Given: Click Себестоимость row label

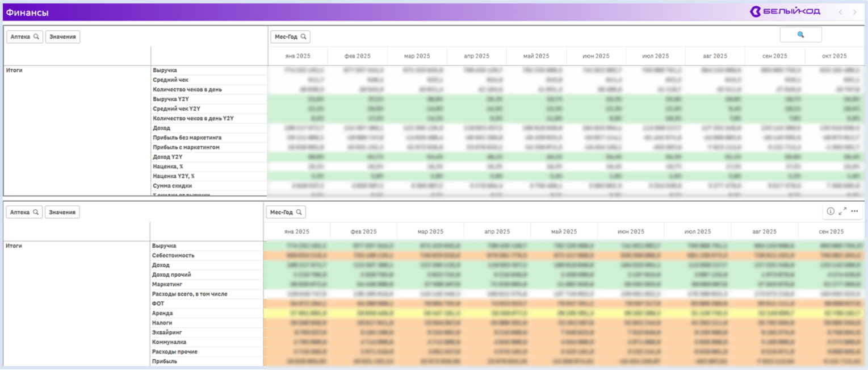Looking at the screenshot, I should pyautogui.click(x=173, y=255).
